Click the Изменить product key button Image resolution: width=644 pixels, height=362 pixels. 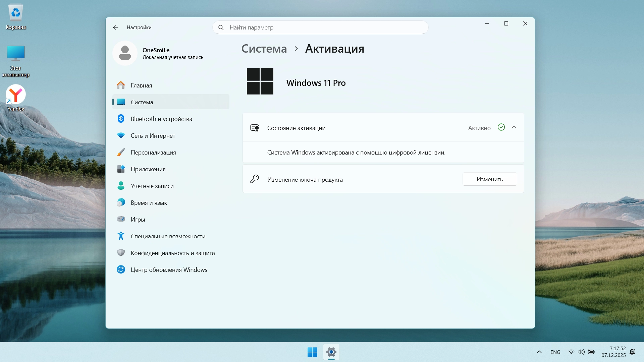pos(489,179)
